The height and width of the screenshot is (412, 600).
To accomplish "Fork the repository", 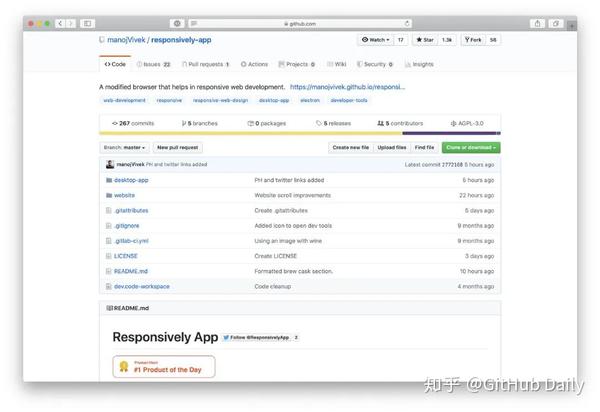I will point(473,40).
